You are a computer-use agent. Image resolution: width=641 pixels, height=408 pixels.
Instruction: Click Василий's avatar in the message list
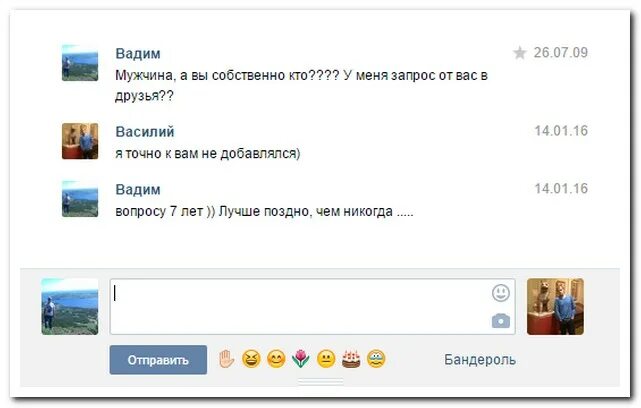[80, 141]
